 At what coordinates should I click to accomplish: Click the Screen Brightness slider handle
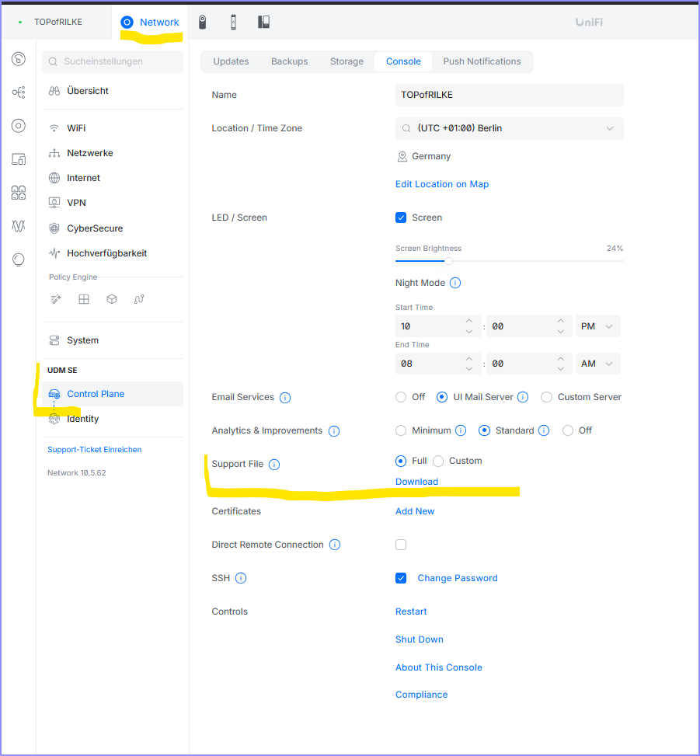[x=448, y=261]
